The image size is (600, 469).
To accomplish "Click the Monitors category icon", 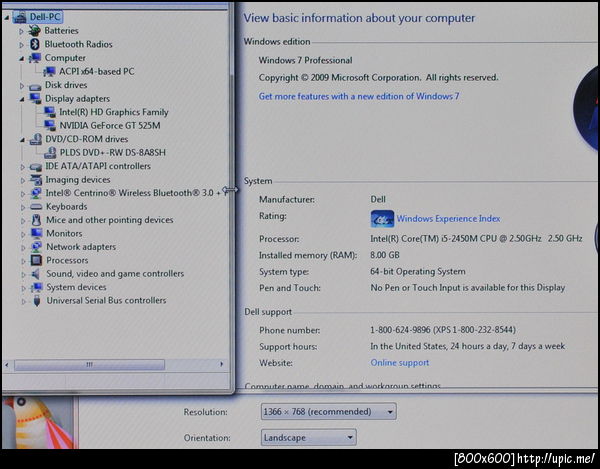I will click(37, 233).
